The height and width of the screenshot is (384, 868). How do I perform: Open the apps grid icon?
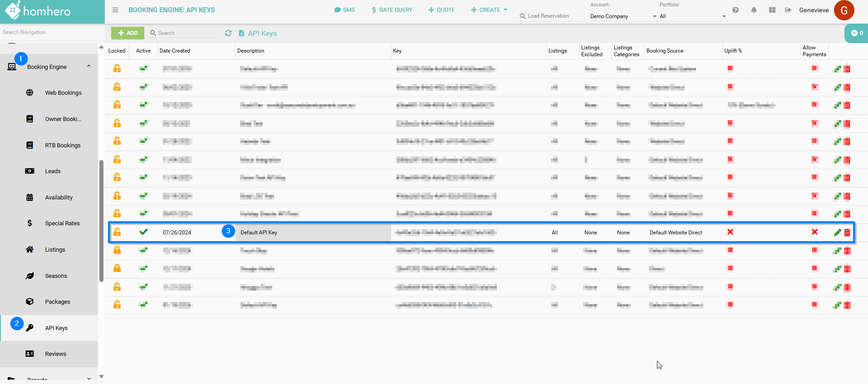click(772, 10)
